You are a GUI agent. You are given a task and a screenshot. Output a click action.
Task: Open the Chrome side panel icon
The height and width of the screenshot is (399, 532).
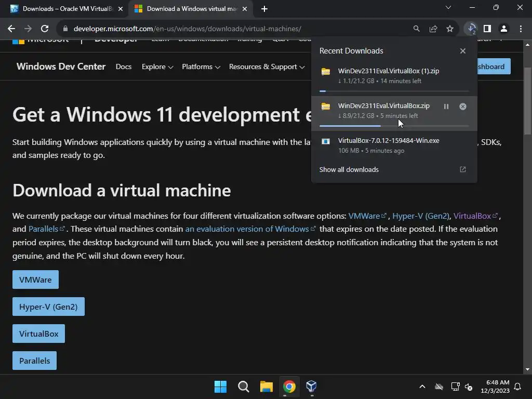tap(487, 29)
